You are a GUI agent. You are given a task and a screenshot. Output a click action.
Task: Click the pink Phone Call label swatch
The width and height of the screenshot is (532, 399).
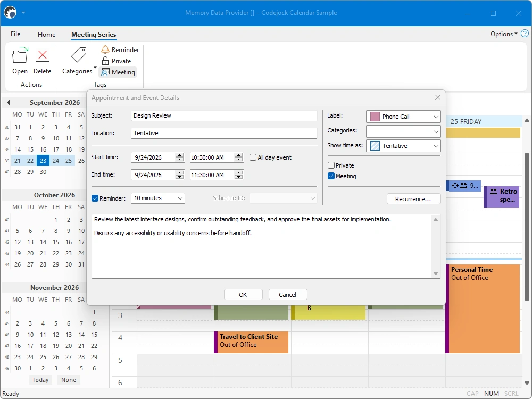tap(375, 117)
